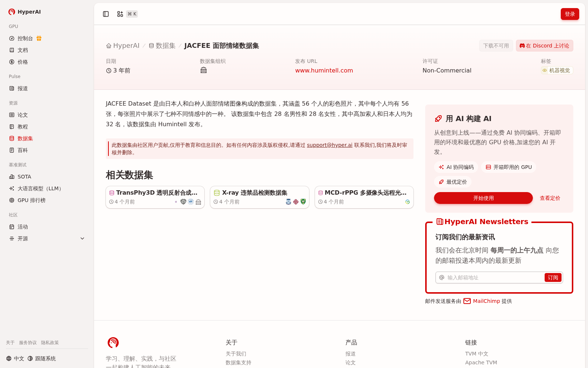The height and width of the screenshot is (368, 588).
Task: Click the MailChimp envelope icon
Action: (x=467, y=301)
